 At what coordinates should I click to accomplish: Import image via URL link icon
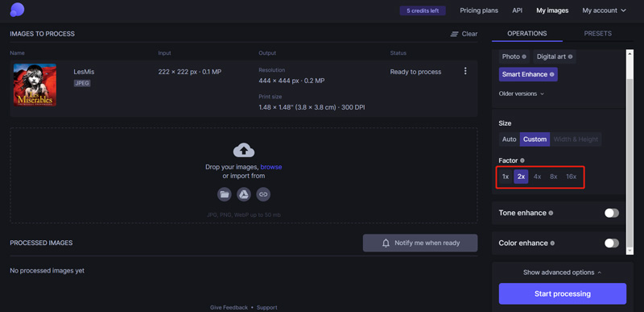[x=263, y=194]
